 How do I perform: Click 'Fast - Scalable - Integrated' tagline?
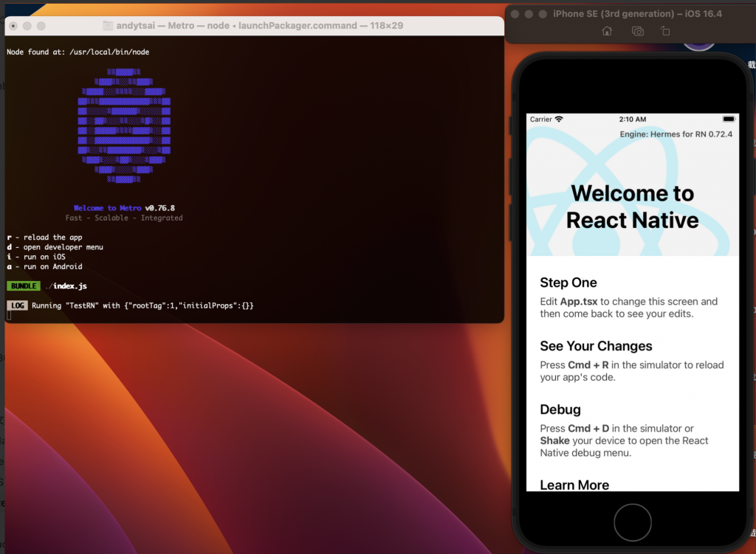(124, 218)
